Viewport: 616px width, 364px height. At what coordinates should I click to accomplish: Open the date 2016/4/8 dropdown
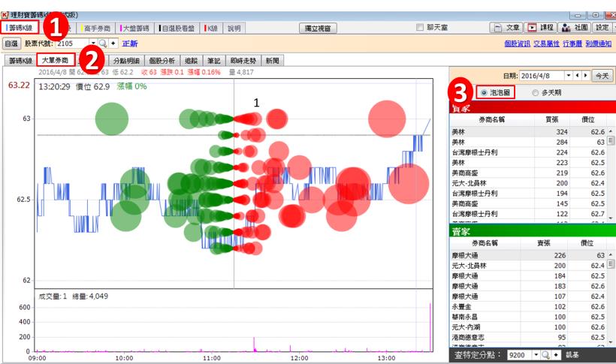point(567,76)
